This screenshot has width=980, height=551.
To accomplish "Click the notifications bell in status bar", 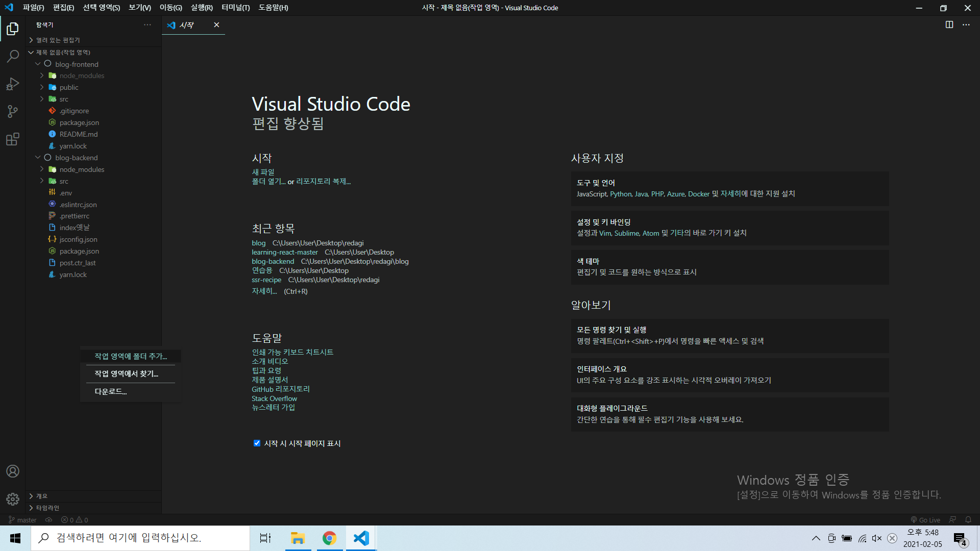I will (x=968, y=520).
